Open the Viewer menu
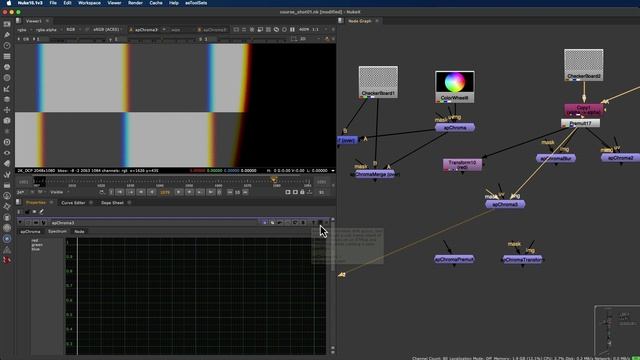The height and width of the screenshot is (360, 640). click(x=114, y=3)
